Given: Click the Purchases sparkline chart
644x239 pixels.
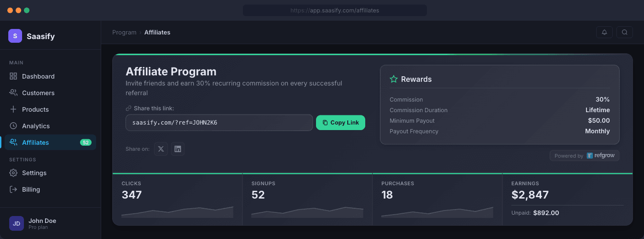Looking at the screenshot, I should (437, 212).
